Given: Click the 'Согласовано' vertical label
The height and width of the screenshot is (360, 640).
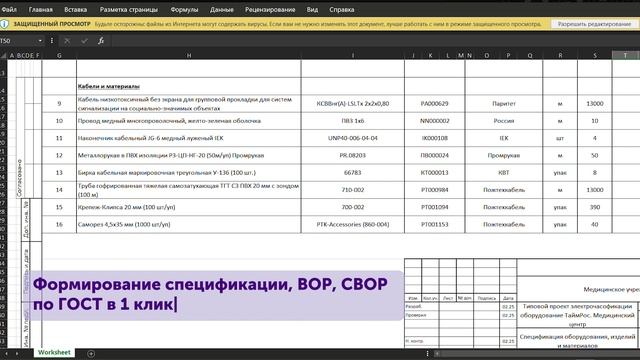Looking at the screenshot, I should [20, 178].
